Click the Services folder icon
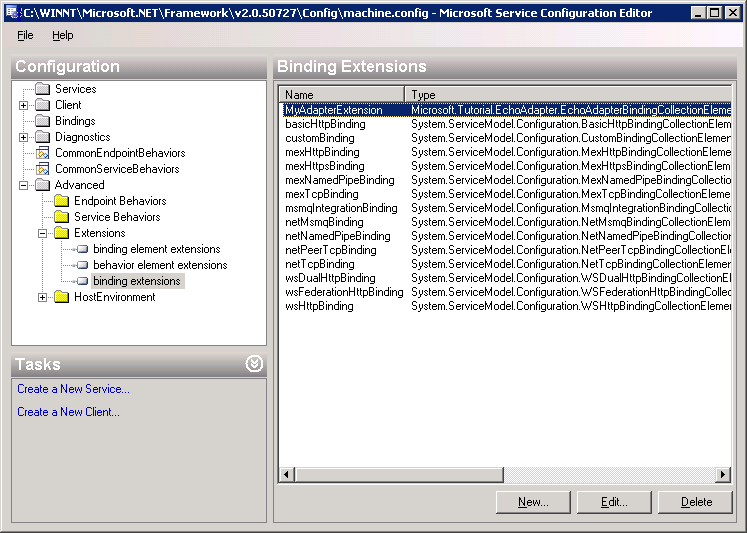747x533 pixels. pos(43,89)
